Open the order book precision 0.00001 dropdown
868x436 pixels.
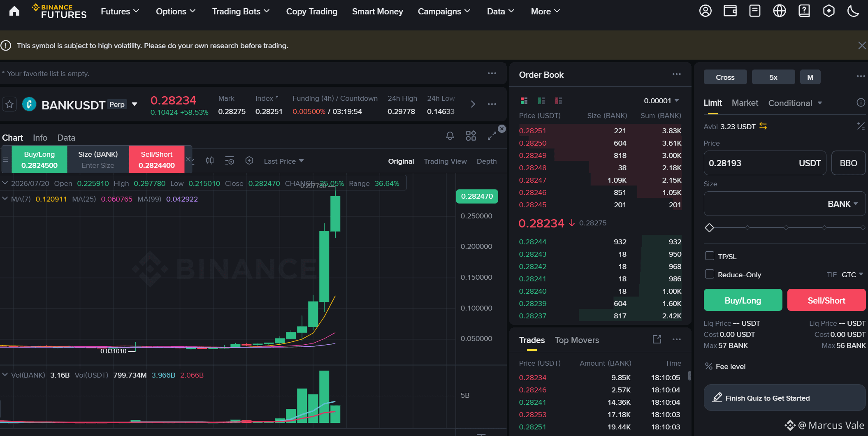click(661, 101)
